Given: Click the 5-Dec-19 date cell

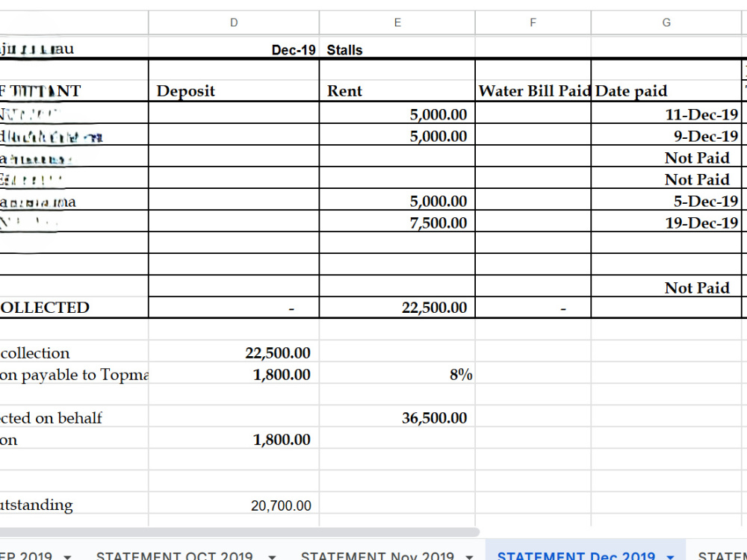Looking at the screenshot, I should [x=666, y=199].
